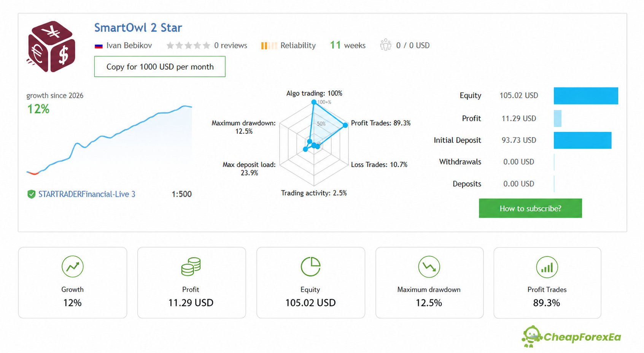Click the Profit coin stack icon
644x353 pixels.
[x=191, y=266]
